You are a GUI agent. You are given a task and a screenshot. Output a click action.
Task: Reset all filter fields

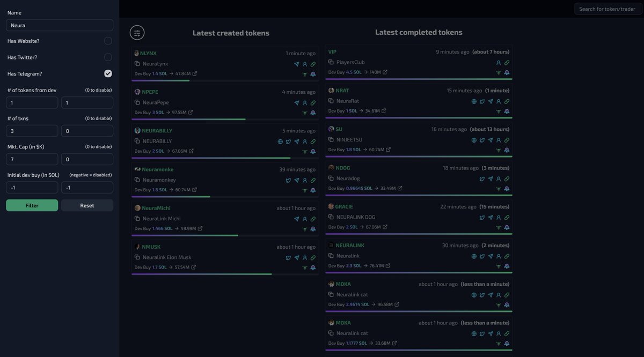(87, 205)
